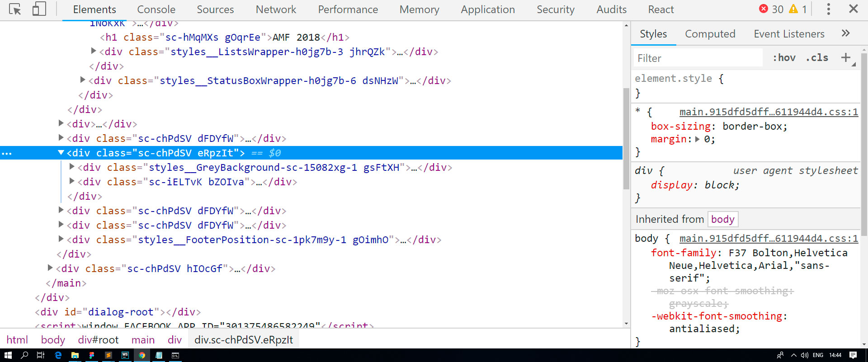868x362 pixels.
Task: Open the Security tab
Action: [556, 9]
